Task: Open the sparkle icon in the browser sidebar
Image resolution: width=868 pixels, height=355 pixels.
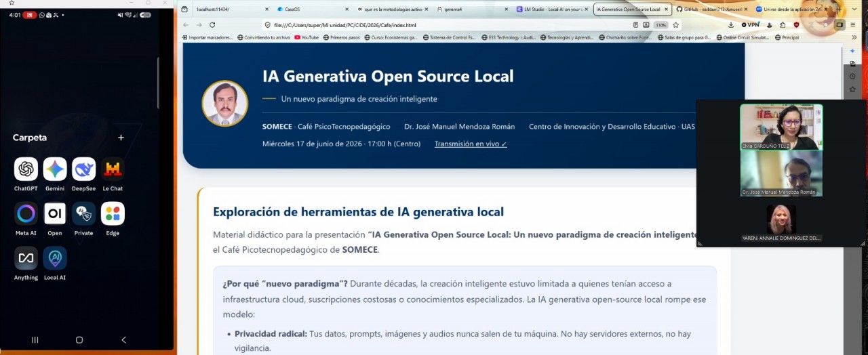Action: point(852,51)
